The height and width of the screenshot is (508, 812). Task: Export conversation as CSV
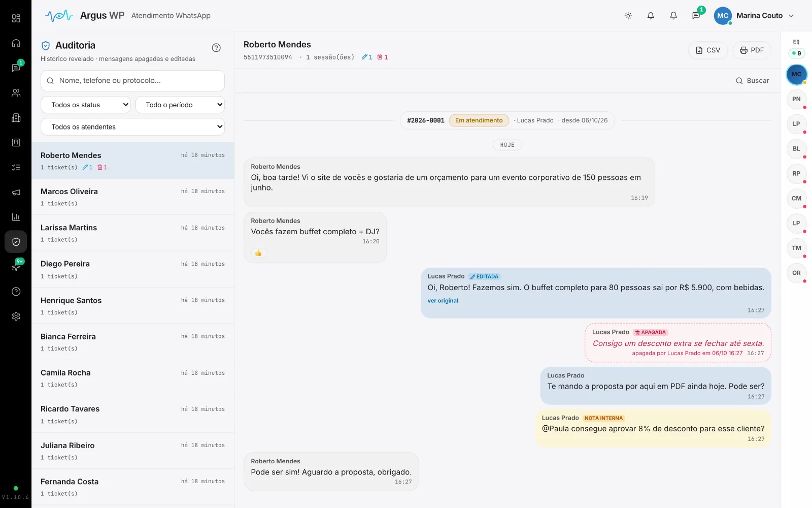(708, 50)
